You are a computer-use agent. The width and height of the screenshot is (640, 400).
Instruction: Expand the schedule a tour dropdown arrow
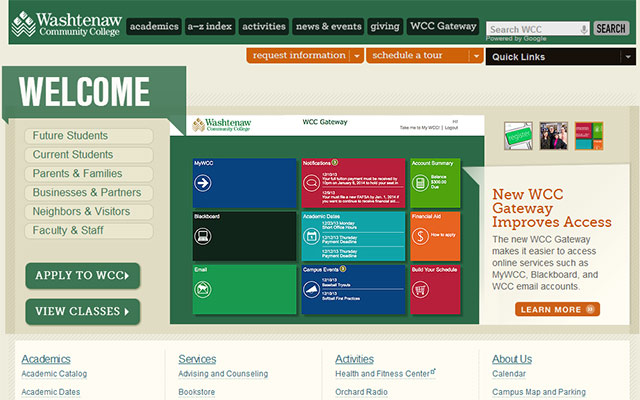click(476, 56)
